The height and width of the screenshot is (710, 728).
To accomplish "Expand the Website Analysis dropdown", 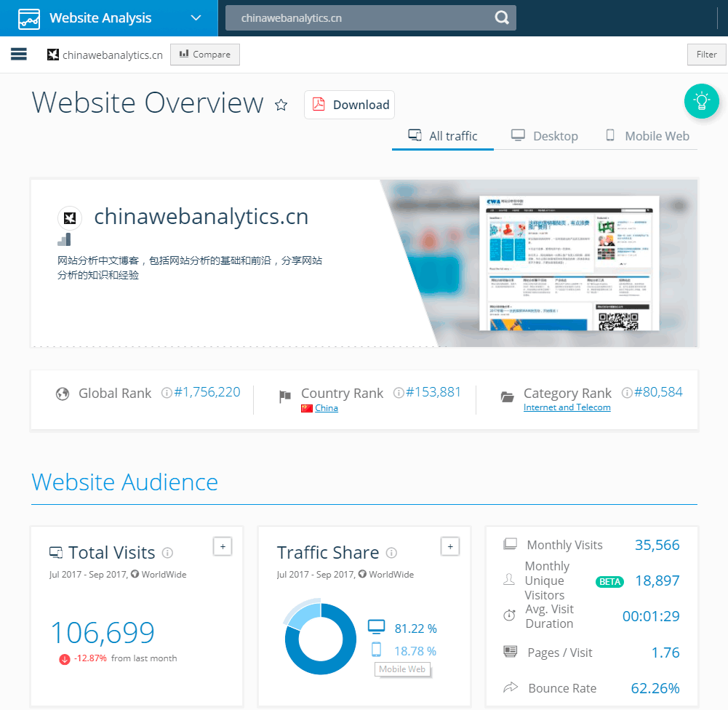I will [x=195, y=18].
